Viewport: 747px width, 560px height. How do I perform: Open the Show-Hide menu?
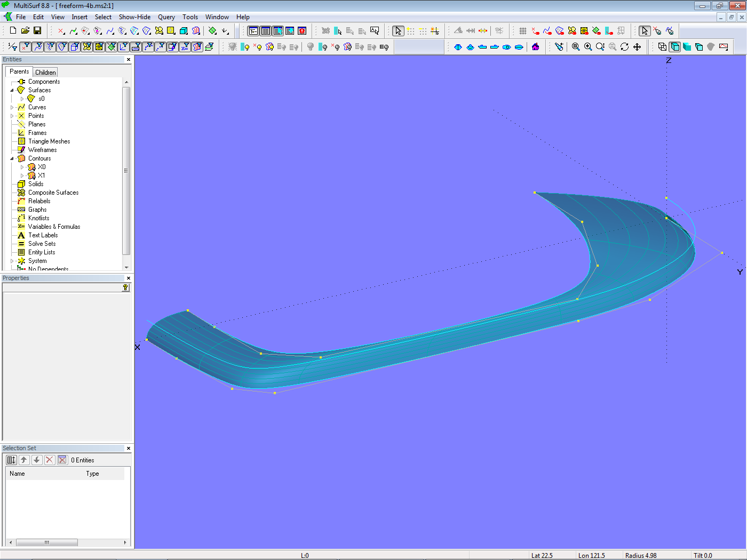[134, 17]
